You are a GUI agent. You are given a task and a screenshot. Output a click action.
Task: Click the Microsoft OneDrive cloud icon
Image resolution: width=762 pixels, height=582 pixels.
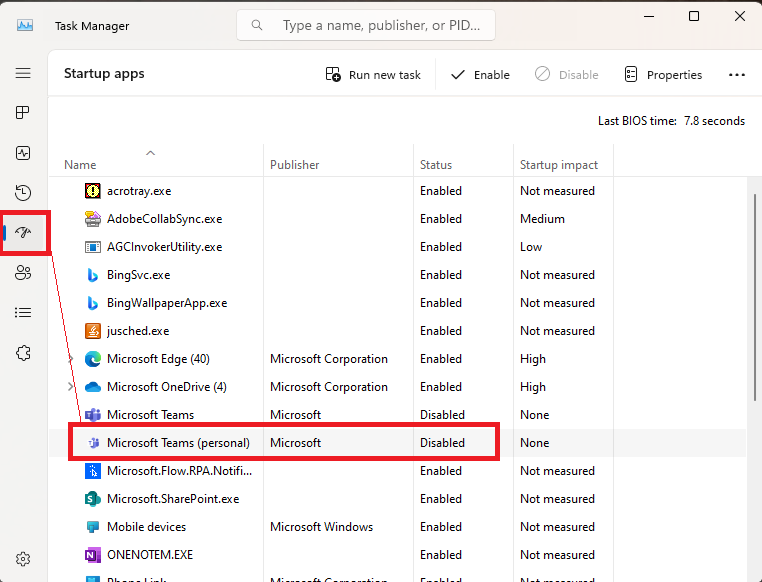pyautogui.click(x=92, y=387)
